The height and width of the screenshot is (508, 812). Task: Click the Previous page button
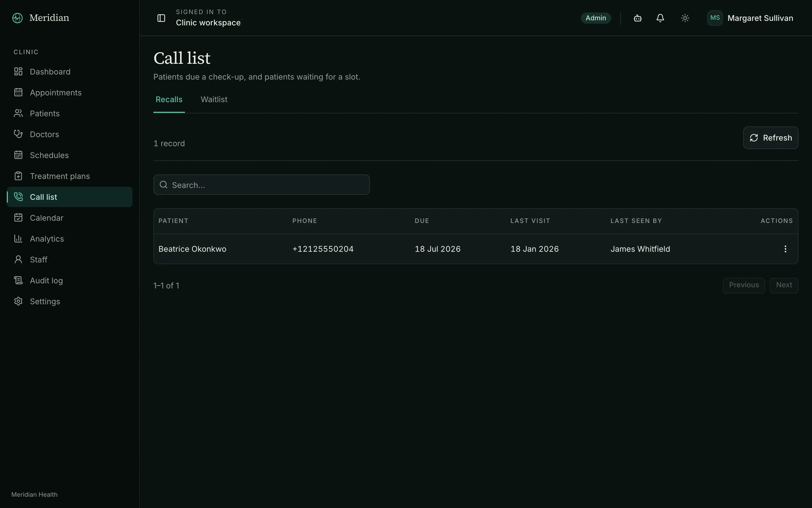coord(743,285)
